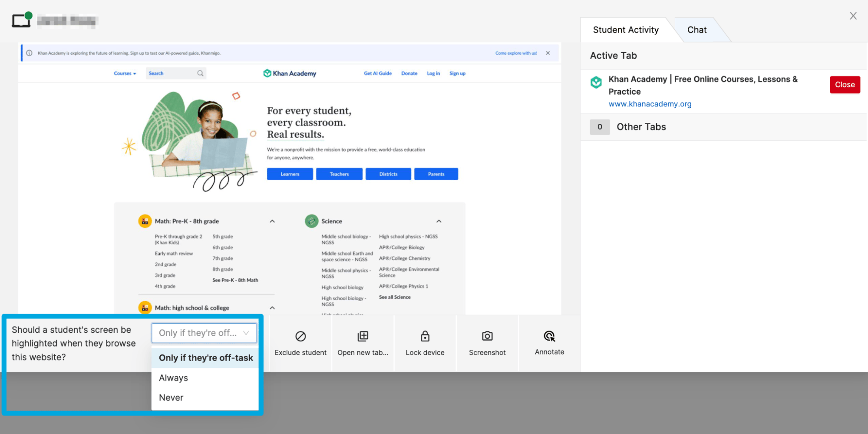The image size is (868, 434).
Task: Click the Math high school & college icon
Action: [x=145, y=308]
